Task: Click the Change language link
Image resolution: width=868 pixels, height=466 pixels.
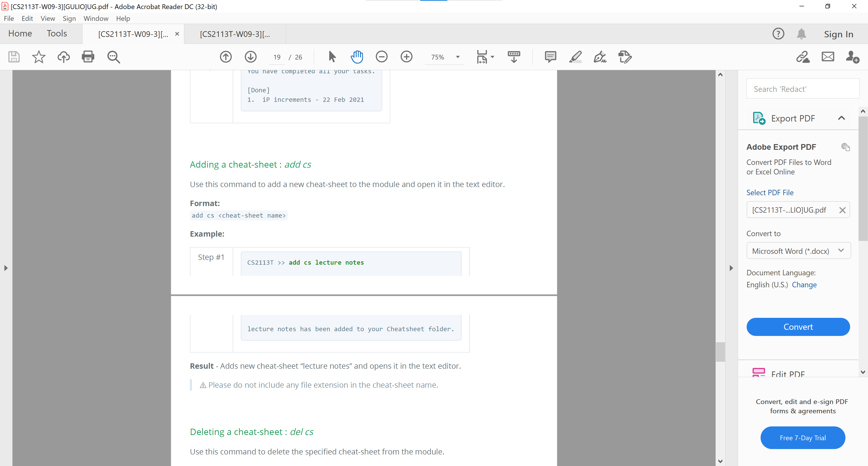Action: [804, 285]
